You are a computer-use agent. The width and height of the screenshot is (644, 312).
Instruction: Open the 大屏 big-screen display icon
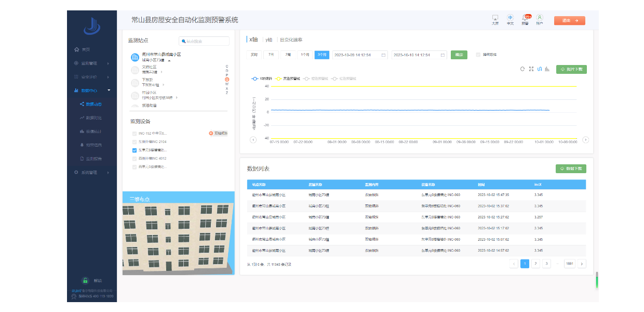click(x=495, y=19)
